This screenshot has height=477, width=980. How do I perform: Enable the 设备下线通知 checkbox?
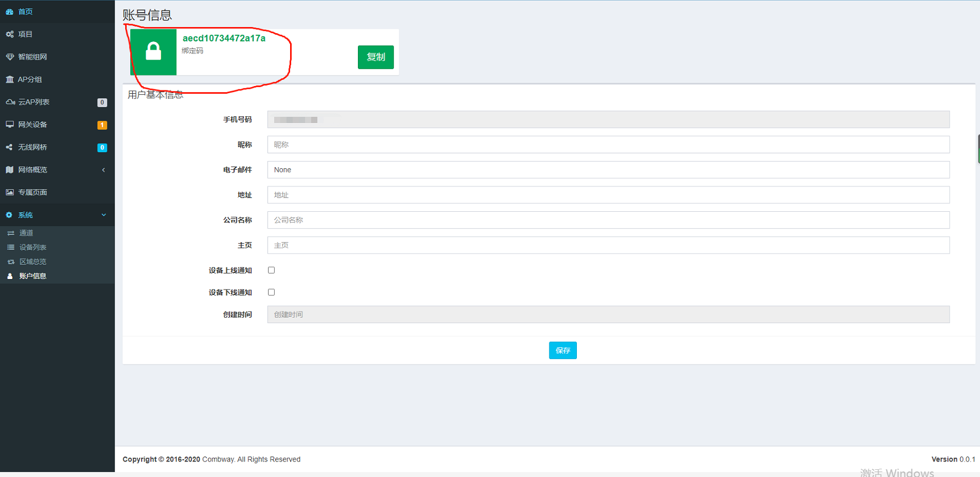[x=271, y=292]
